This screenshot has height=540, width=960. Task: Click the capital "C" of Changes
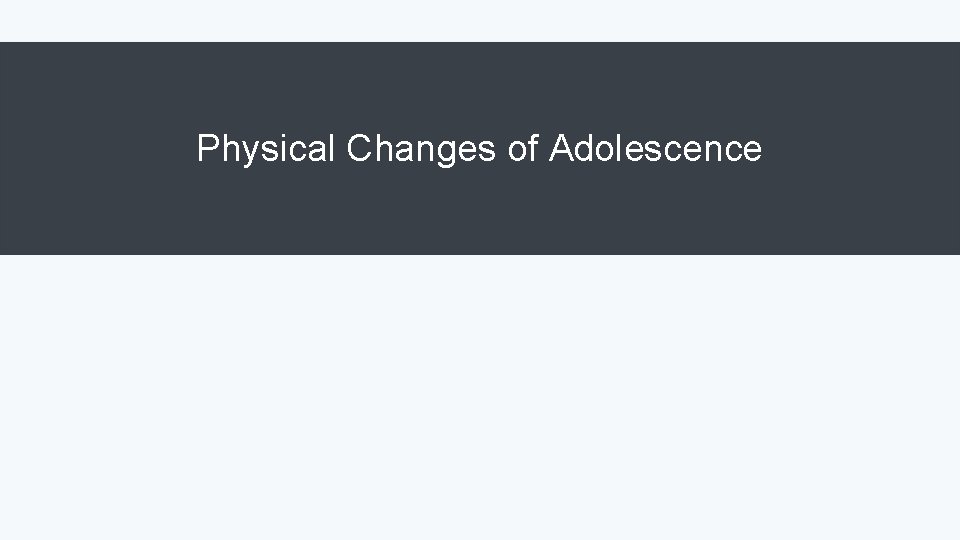click(x=358, y=149)
